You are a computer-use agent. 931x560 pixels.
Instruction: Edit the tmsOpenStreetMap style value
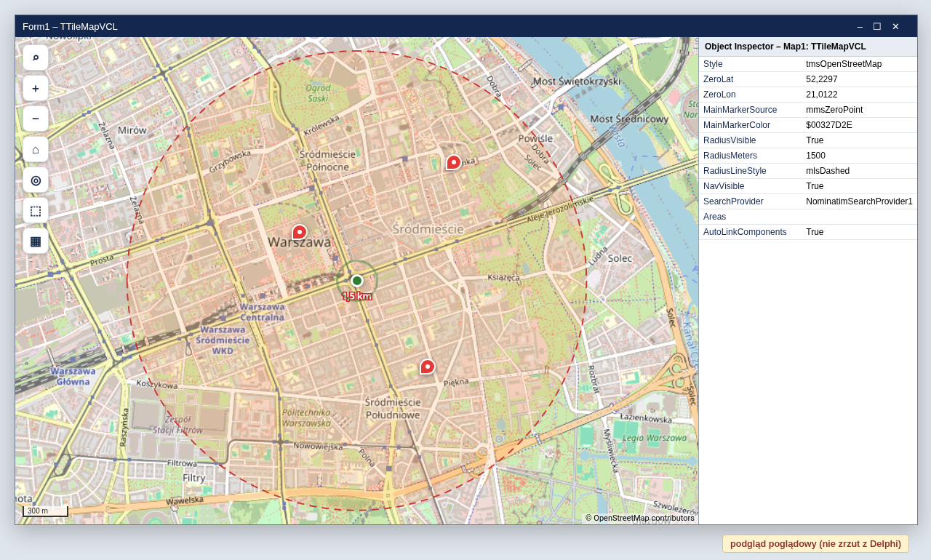tap(844, 64)
